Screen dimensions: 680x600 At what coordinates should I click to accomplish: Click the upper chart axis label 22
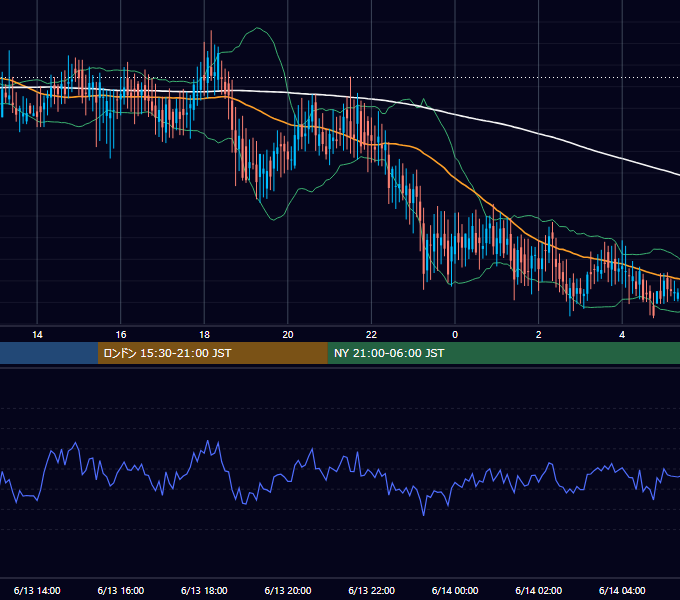[371, 335]
